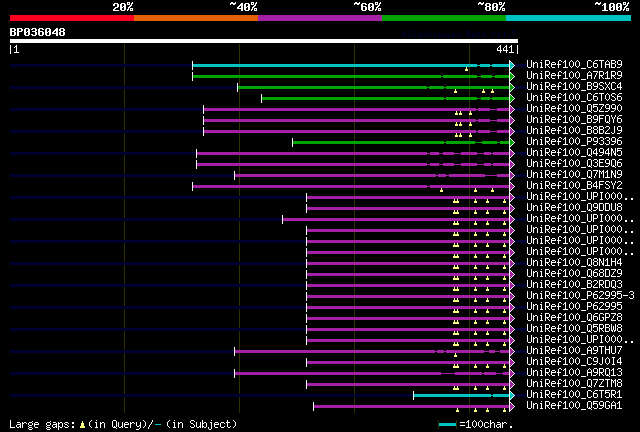This screenshot has height=432, width=640.
Task: Select the UniRef100_B4FSY2 label
Action: pos(574,185)
